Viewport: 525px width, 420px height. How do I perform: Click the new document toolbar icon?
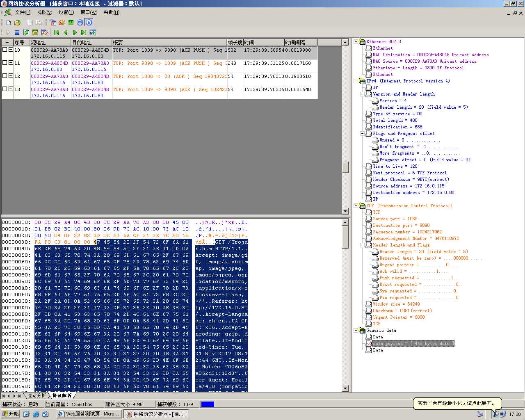9,23
